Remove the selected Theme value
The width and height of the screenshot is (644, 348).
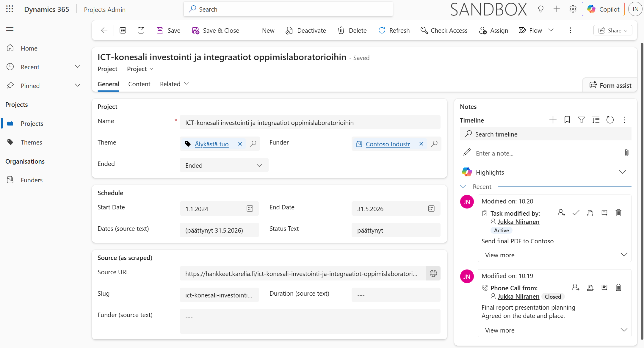pyautogui.click(x=240, y=144)
